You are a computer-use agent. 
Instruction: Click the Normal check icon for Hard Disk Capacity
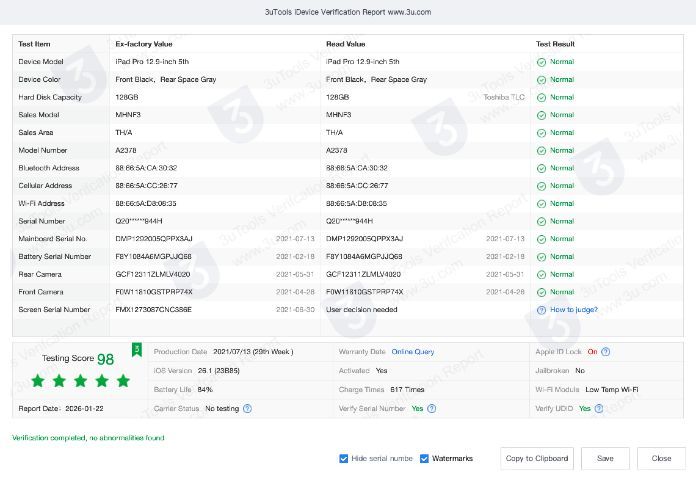click(541, 98)
